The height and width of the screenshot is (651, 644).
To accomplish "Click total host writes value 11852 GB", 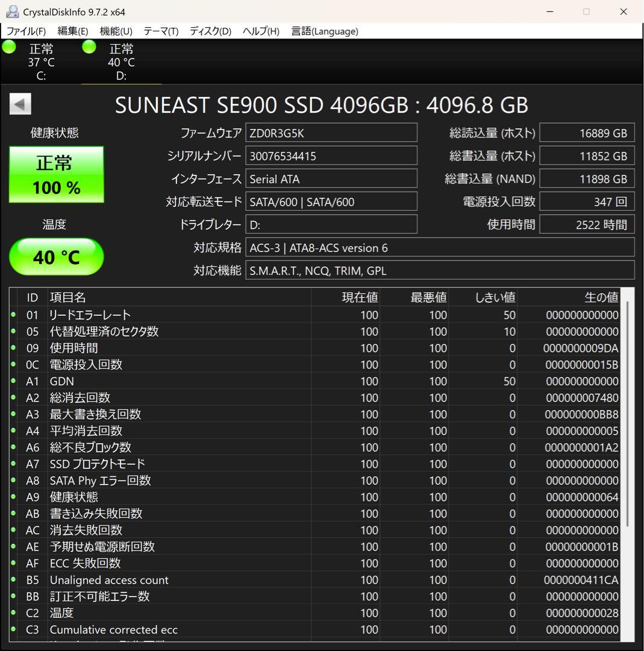I will pos(587,156).
